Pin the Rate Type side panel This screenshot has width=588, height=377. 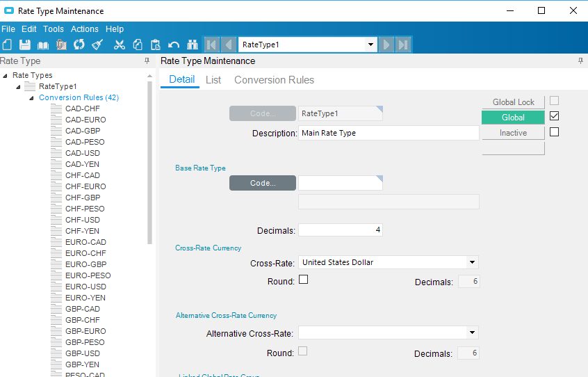(x=147, y=61)
